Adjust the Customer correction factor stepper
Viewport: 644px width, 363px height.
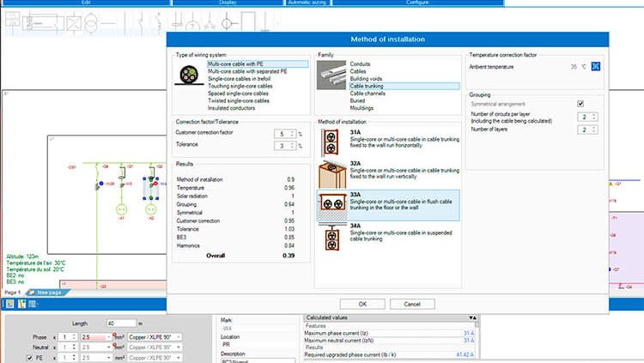pyautogui.click(x=293, y=134)
